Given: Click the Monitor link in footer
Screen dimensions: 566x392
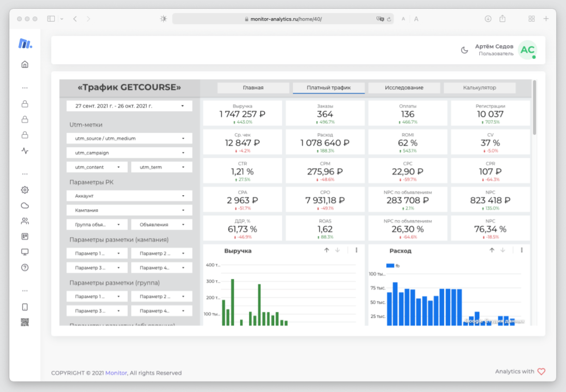Looking at the screenshot, I should click(116, 373).
